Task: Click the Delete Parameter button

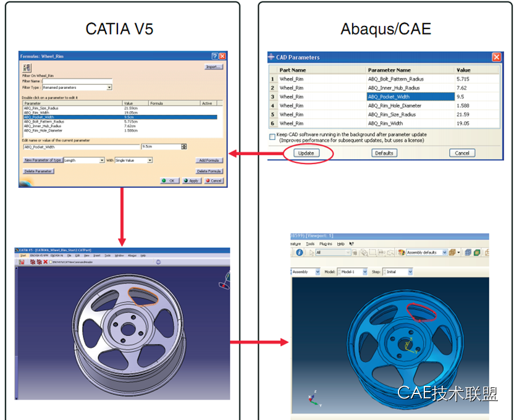Action: coord(38,171)
